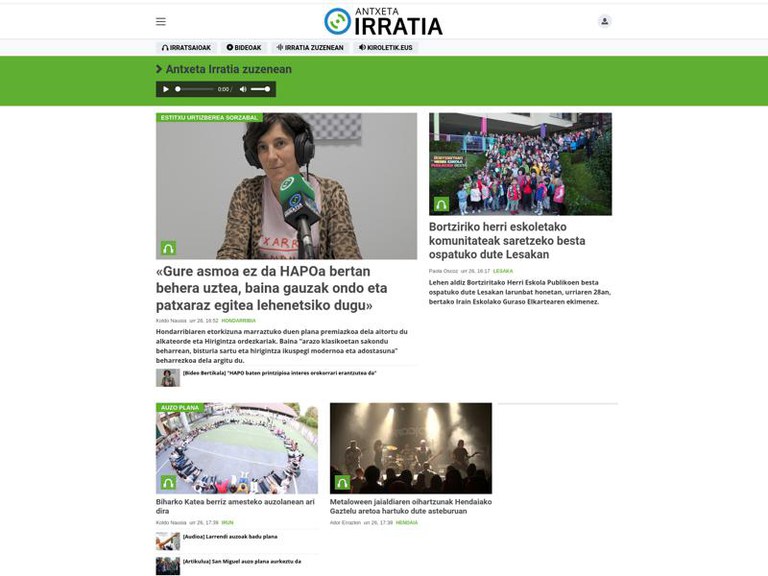This screenshot has width=768, height=576.
Task: Click headphone icon on the concert photo
Action: click(342, 482)
